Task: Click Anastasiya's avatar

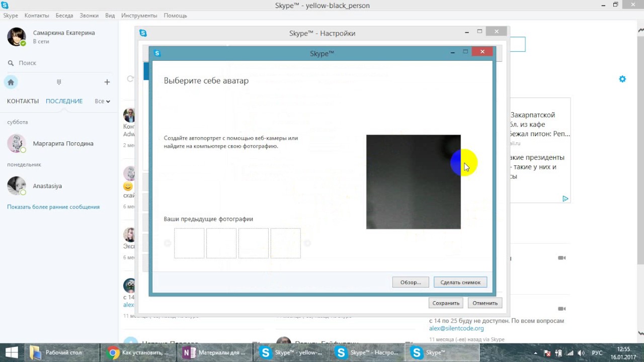Action: point(16,186)
